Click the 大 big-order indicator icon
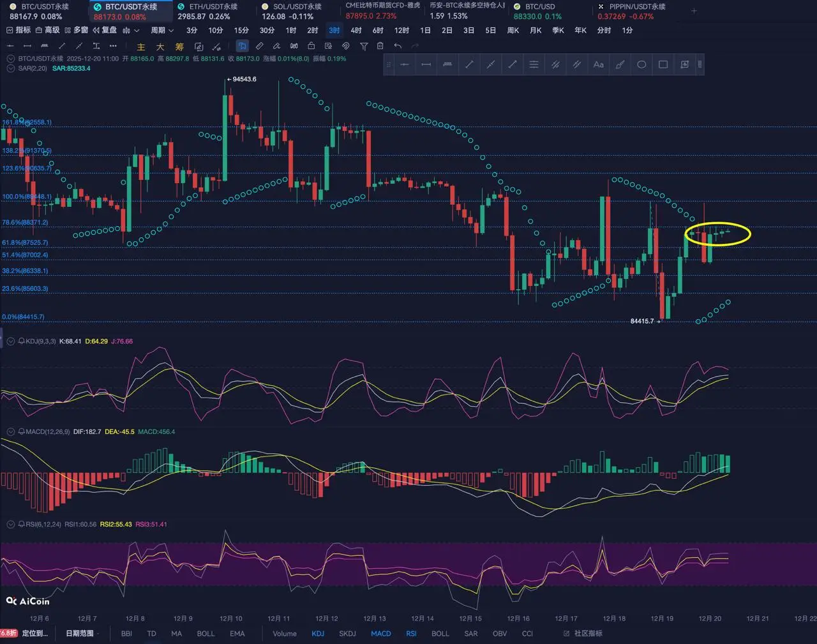 160,47
